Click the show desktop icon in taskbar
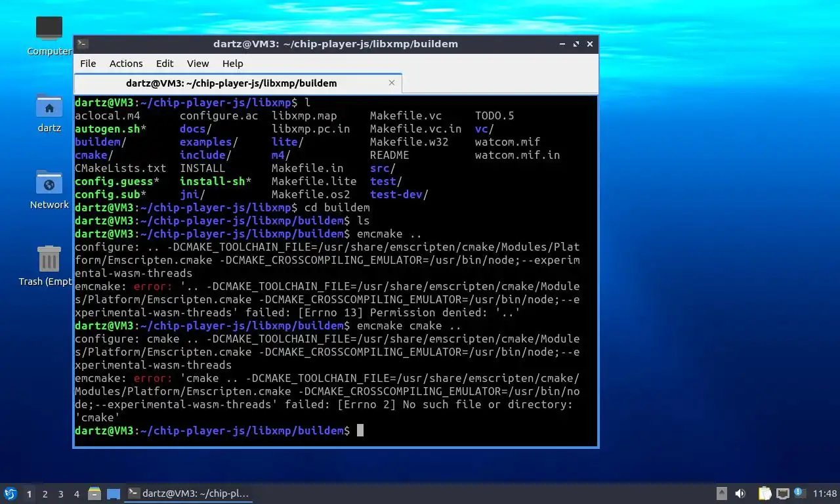Screen dimensions: 840x504 point(114,493)
